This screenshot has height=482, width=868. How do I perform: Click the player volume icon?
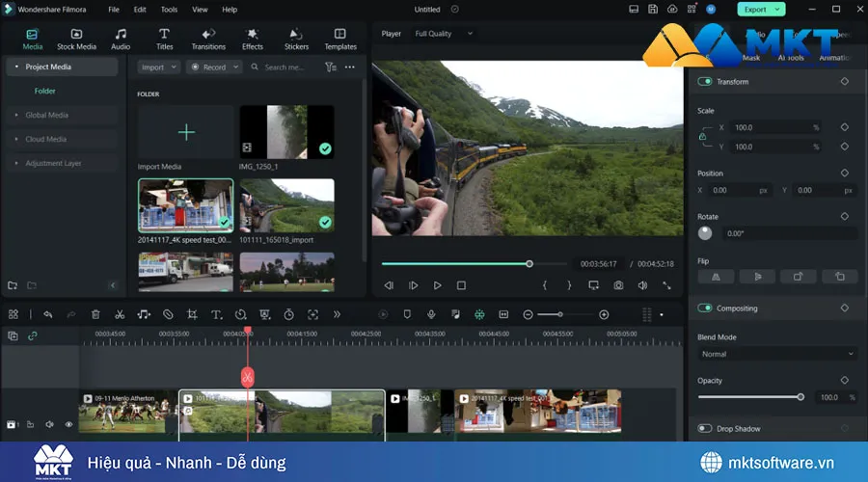tap(642, 285)
